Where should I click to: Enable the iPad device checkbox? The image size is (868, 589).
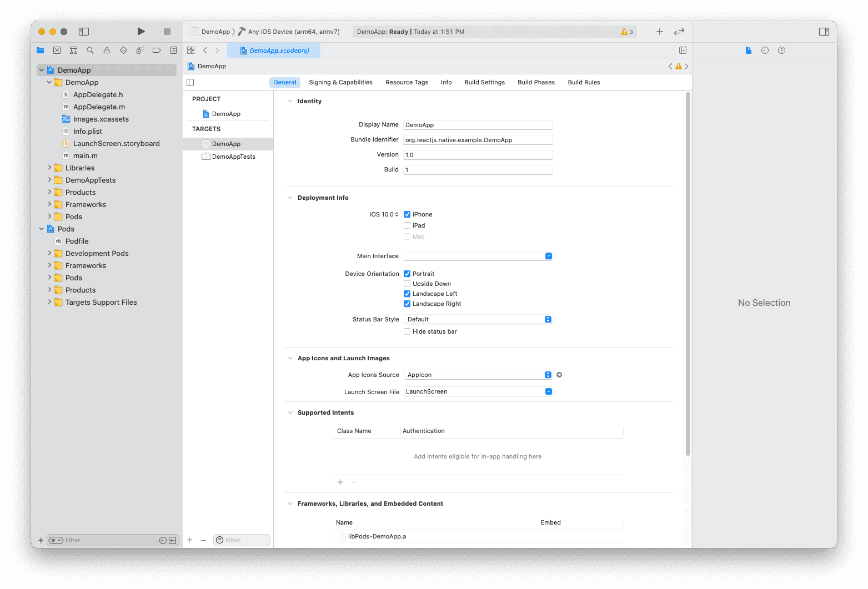pyautogui.click(x=407, y=225)
